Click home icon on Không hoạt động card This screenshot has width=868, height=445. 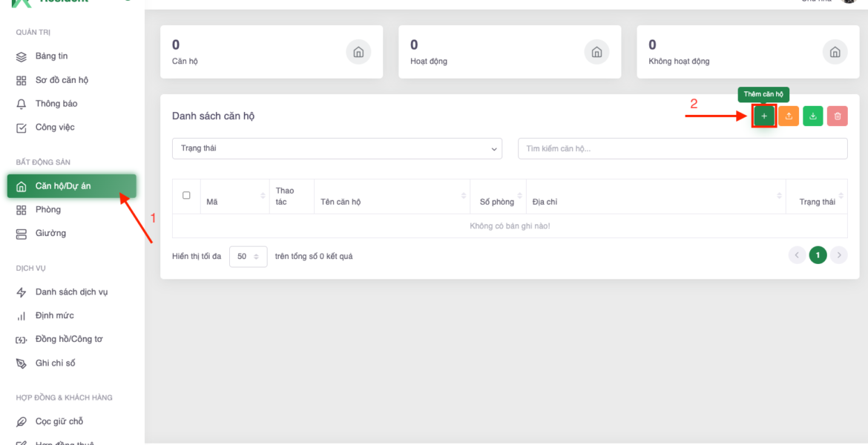pos(835,52)
